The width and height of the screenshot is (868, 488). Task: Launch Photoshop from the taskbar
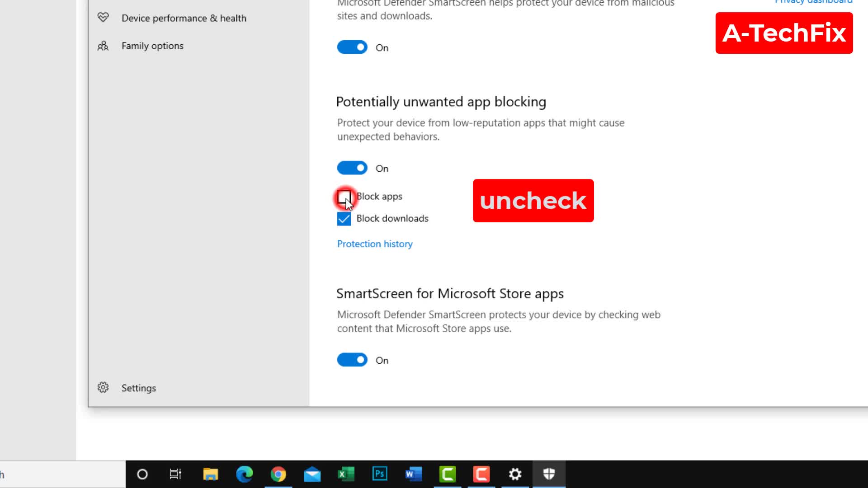[x=380, y=474]
